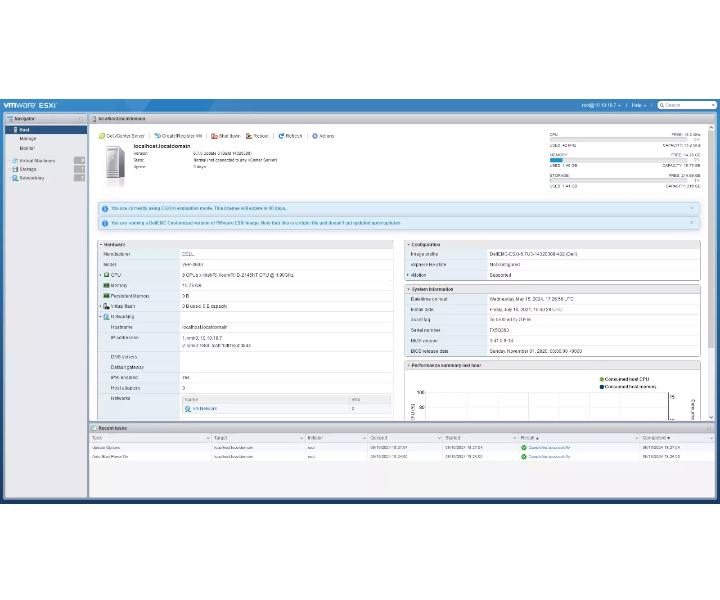Image resolution: width=720 pixels, height=600 pixels.
Task: Open the Actions gear menu
Action: click(x=315, y=136)
